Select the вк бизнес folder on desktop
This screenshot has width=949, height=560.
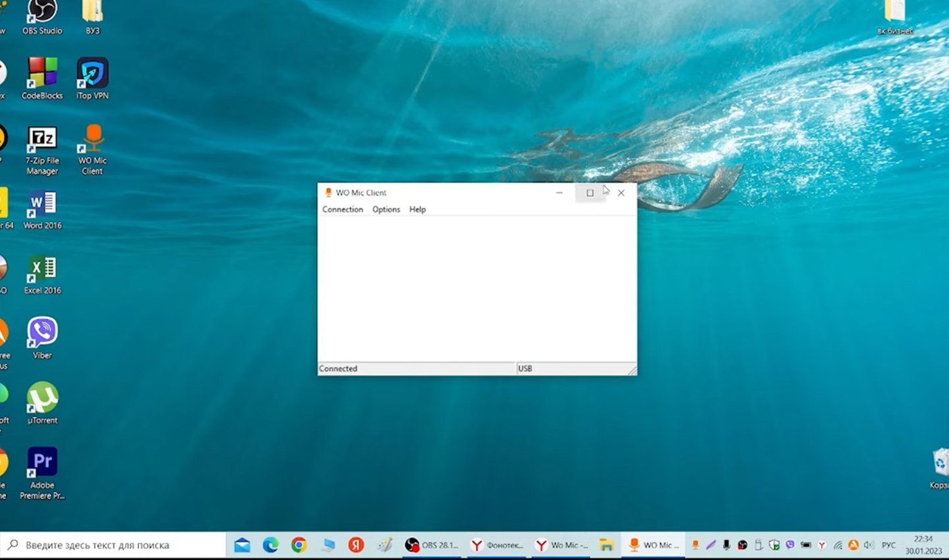tap(895, 18)
